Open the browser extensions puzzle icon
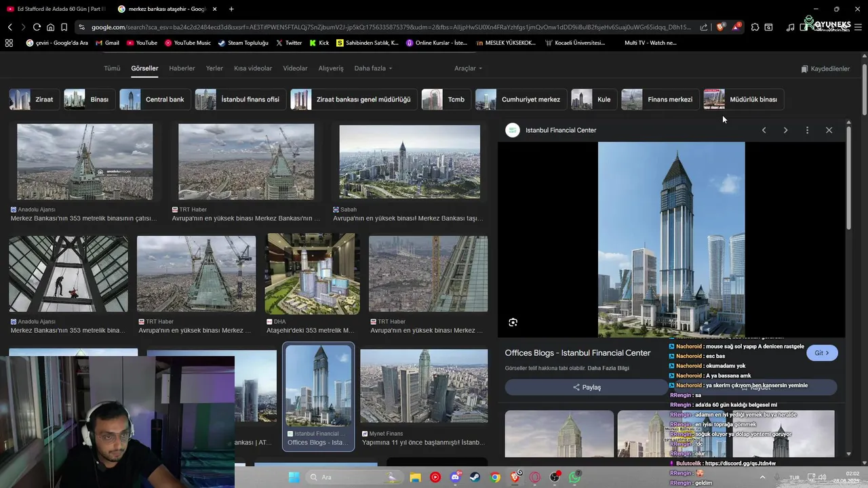This screenshot has width=868, height=488. click(x=755, y=27)
